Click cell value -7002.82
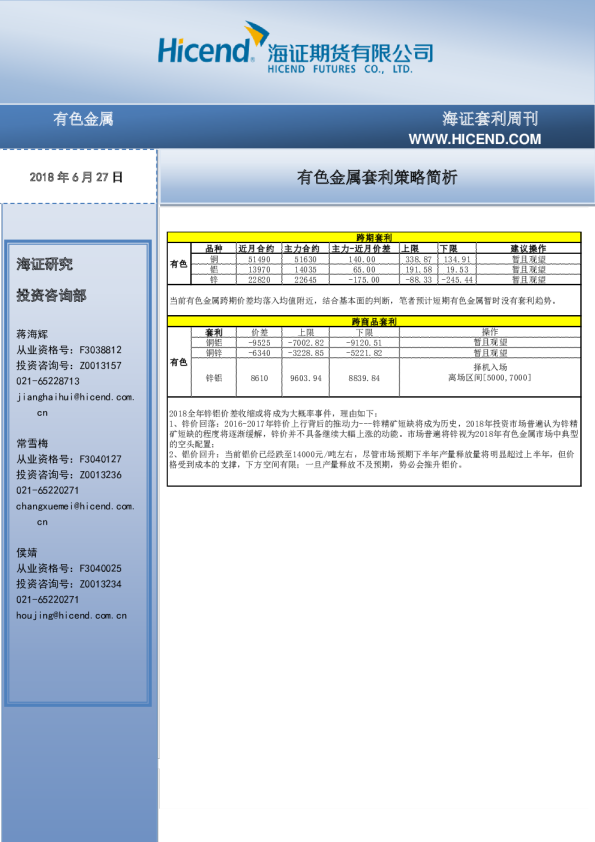The height and width of the screenshot is (842, 595). pos(306,342)
